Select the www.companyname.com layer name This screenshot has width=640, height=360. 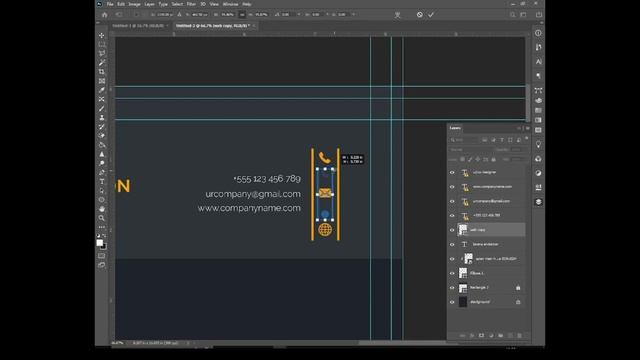(492, 187)
